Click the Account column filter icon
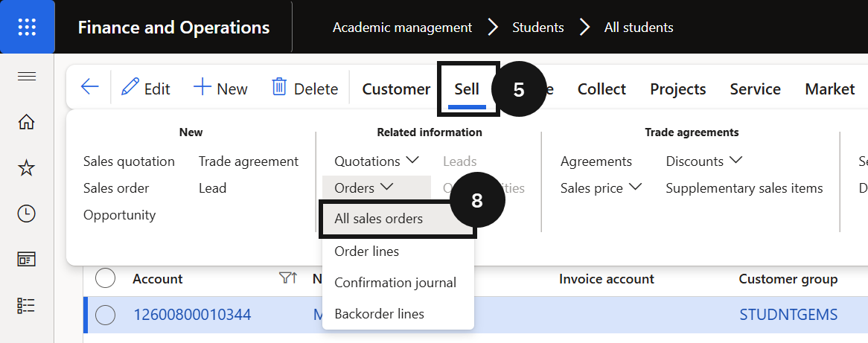Image resolution: width=868 pixels, height=343 pixels. tap(288, 279)
